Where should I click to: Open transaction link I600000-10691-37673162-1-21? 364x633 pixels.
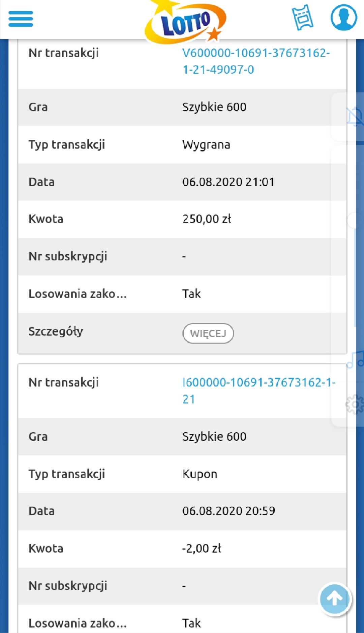tap(259, 390)
